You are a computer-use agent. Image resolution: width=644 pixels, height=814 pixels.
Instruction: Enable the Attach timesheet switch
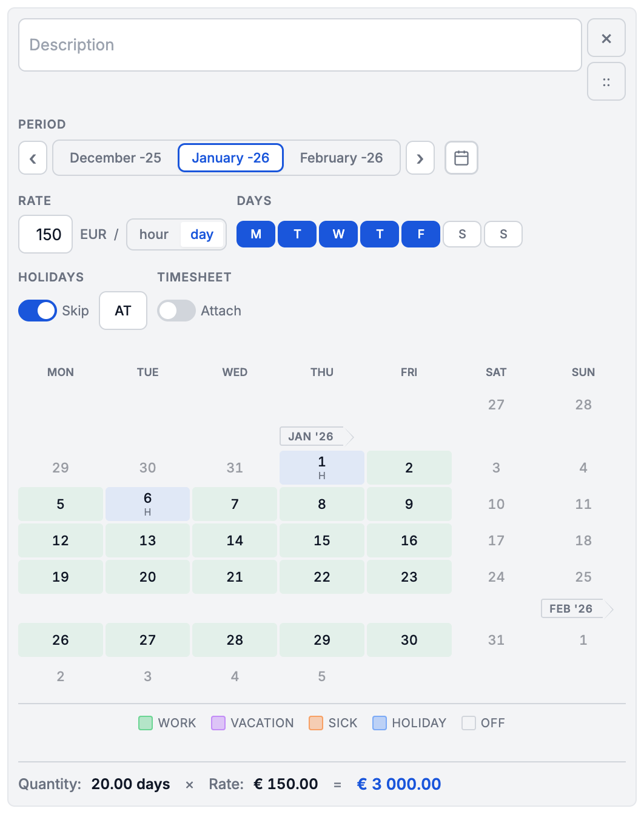tap(176, 311)
